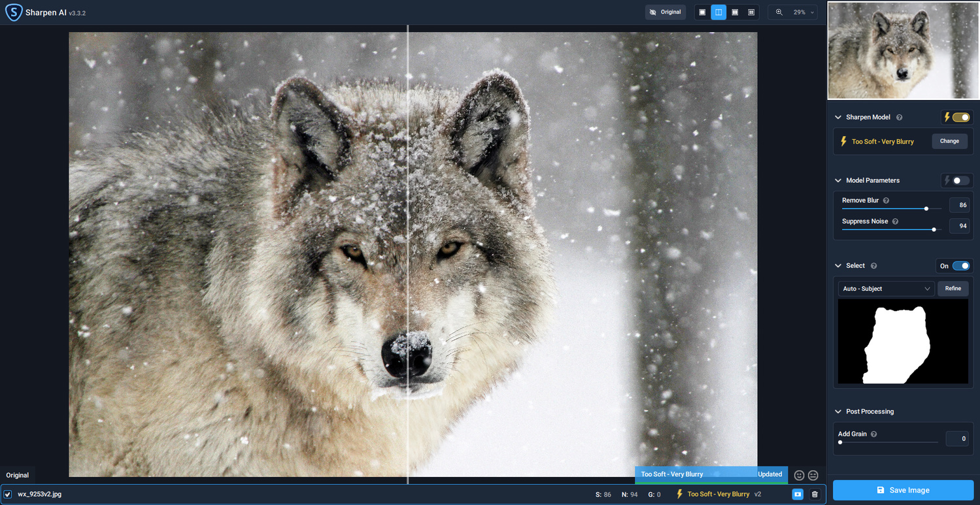
Task: Open the 29% zoom level dropdown
Action: coord(803,12)
